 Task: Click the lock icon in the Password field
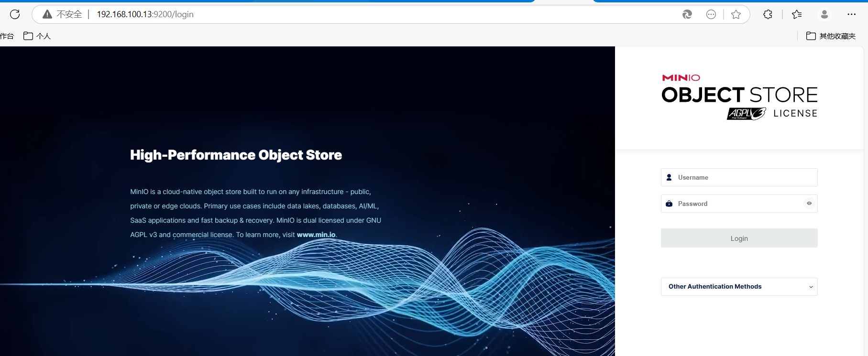tap(669, 204)
